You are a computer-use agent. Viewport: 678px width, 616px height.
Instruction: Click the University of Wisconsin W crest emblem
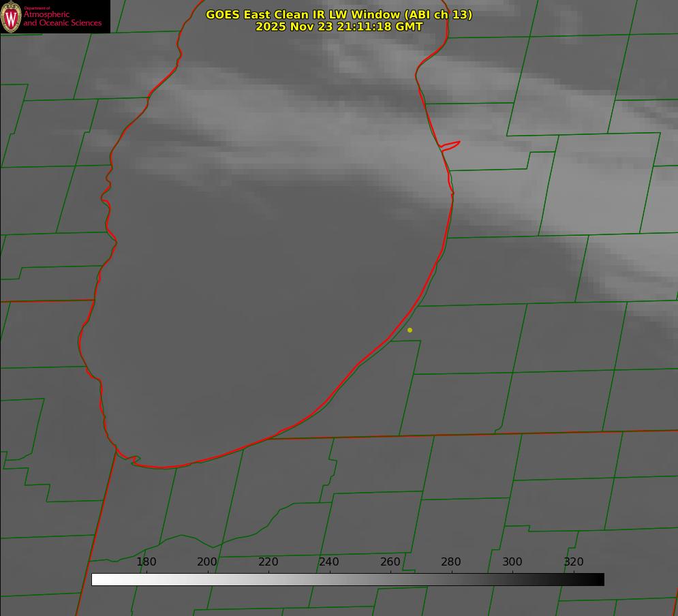point(11,16)
